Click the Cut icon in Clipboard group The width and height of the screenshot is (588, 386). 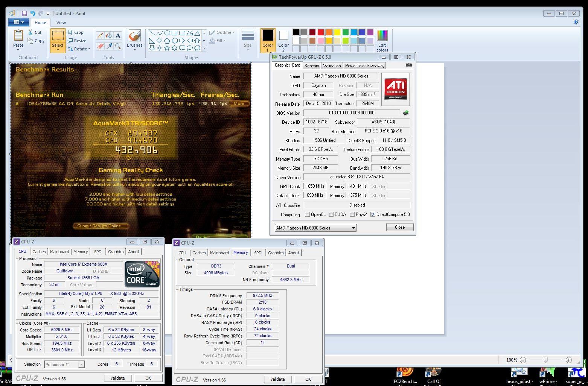pos(30,32)
